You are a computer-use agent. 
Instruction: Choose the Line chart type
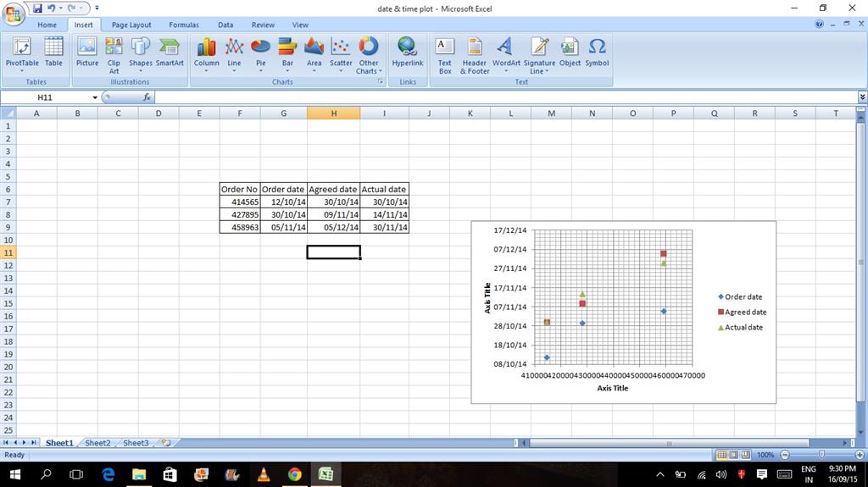tap(234, 55)
